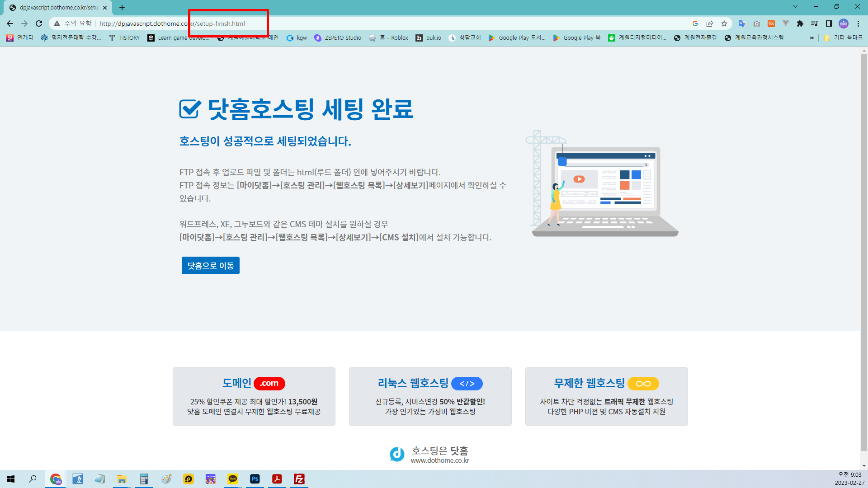
Task: Open a new tab with plus button
Action: [x=122, y=8]
